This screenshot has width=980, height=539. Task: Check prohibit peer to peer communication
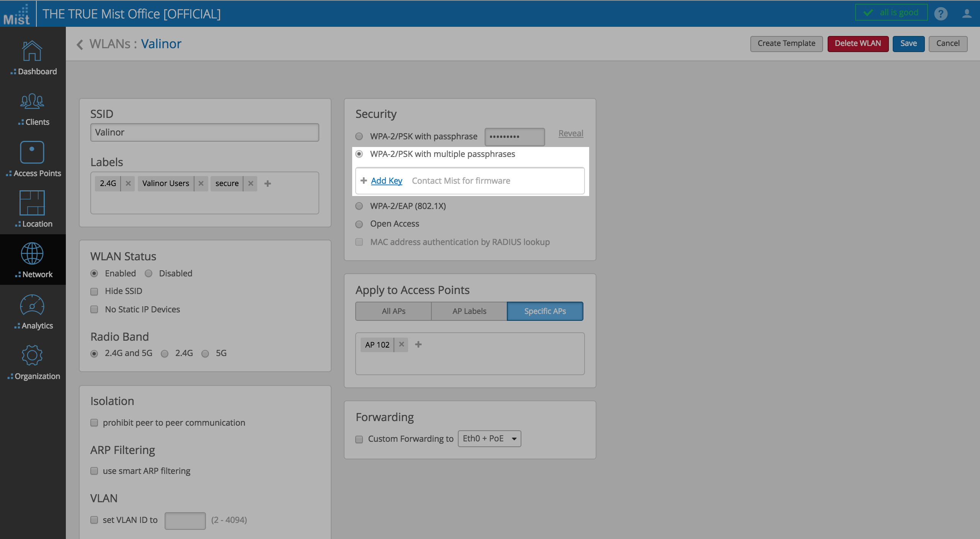coord(94,423)
